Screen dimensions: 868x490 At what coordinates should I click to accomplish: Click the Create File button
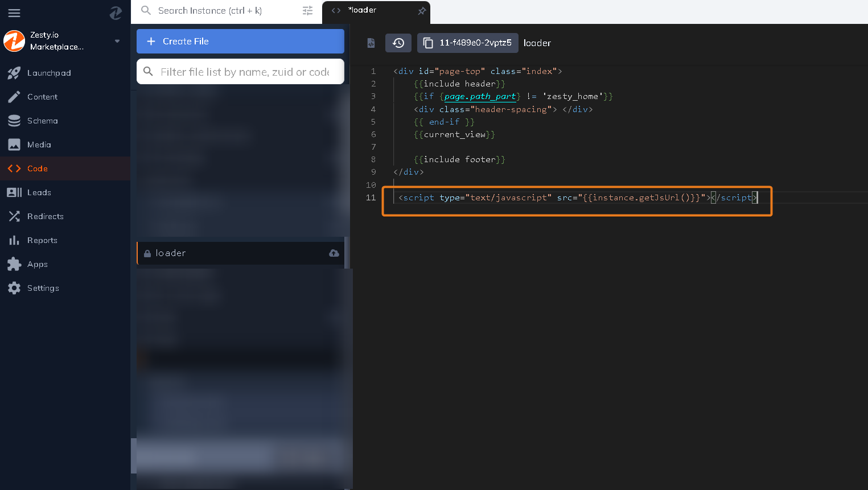(x=240, y=41)
